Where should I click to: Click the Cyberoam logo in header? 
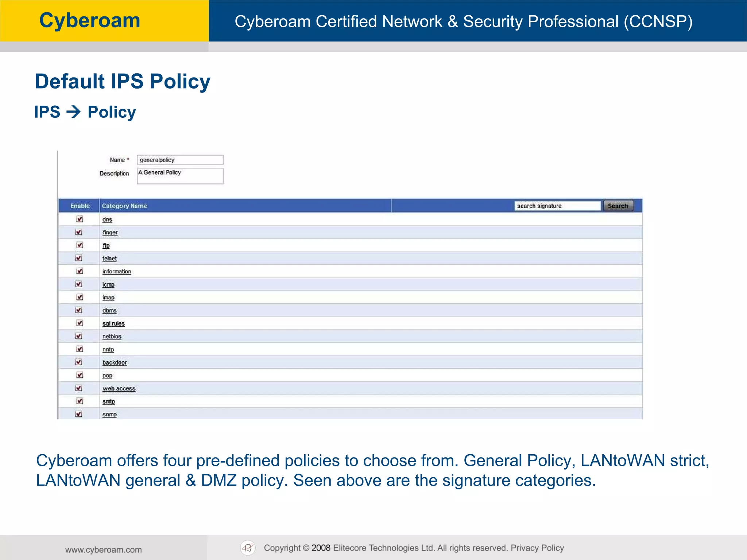click(x=90, y=20)
